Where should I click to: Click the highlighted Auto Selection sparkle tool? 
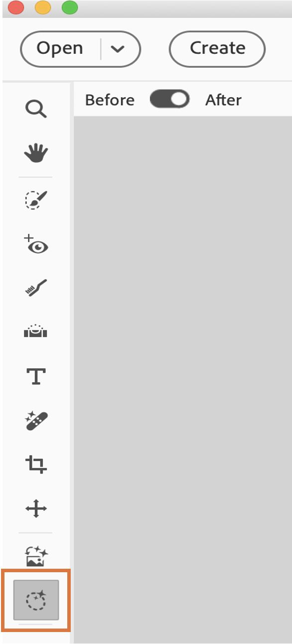36,600
